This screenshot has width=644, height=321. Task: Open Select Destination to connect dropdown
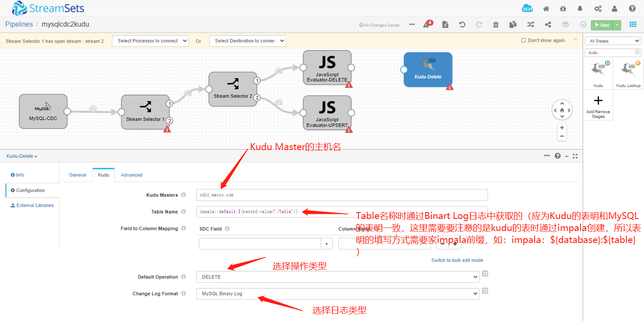248,41
